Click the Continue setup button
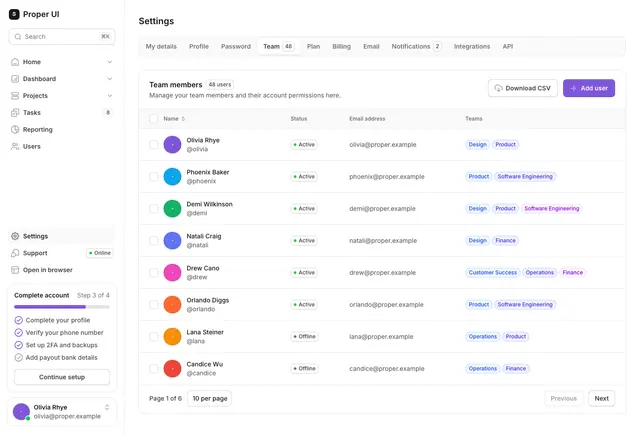The height and width of the screenshot is (435, 640). pos(62,377)
